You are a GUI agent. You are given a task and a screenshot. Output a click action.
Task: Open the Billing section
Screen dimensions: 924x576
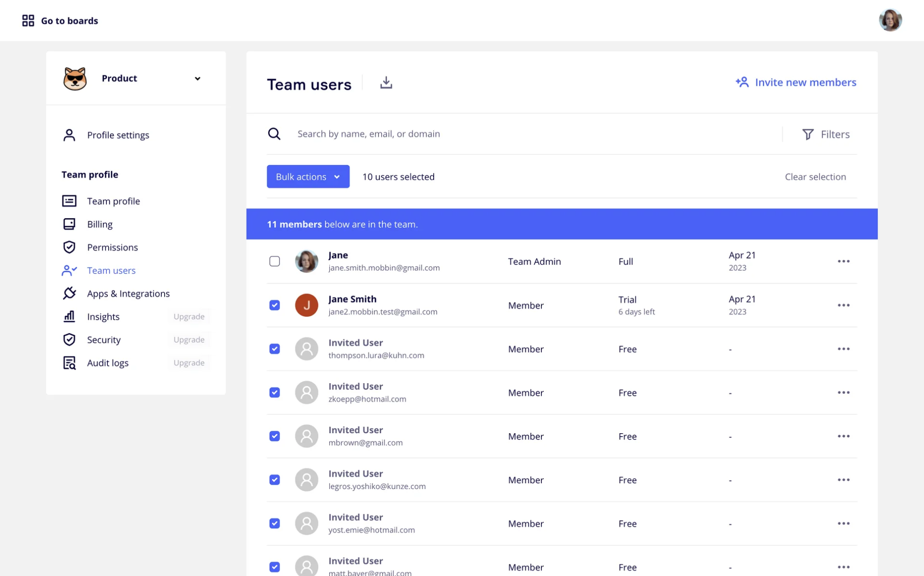click(100, 224)
